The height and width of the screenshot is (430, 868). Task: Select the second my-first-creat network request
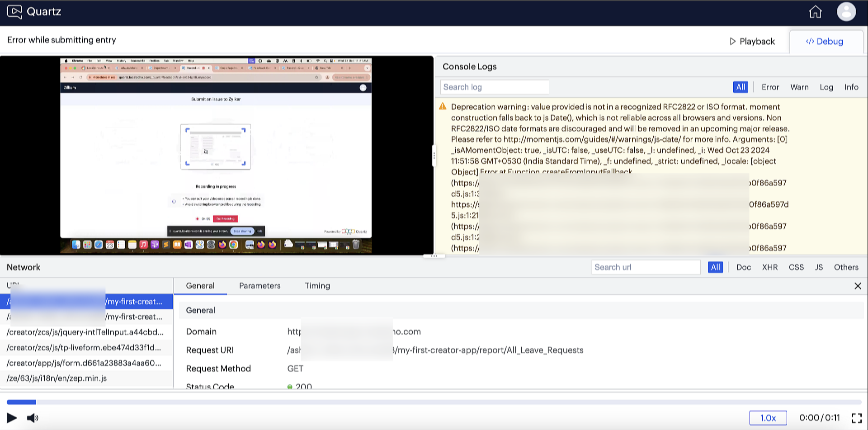tap(86, 317)
